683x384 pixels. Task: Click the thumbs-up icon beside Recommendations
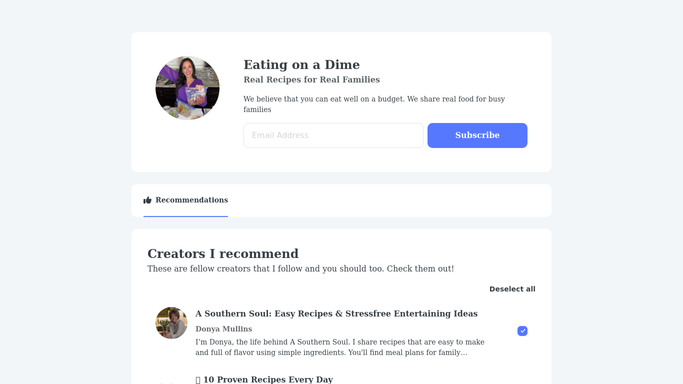147,200
